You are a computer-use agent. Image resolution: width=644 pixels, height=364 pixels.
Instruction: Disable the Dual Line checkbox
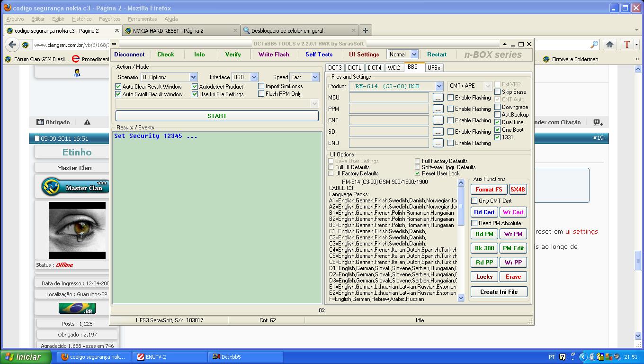coord(498,122)
